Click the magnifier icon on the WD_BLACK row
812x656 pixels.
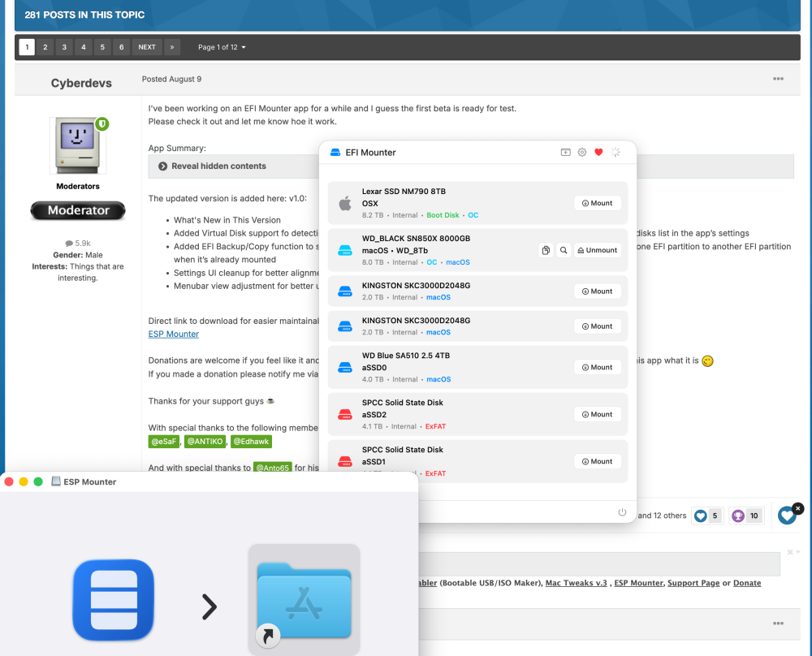[x=564, y=250]
